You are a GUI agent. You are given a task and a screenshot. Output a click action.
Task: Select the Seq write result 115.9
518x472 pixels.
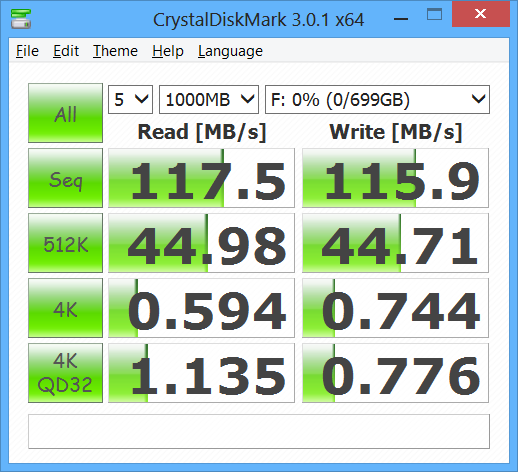[395, 178]
